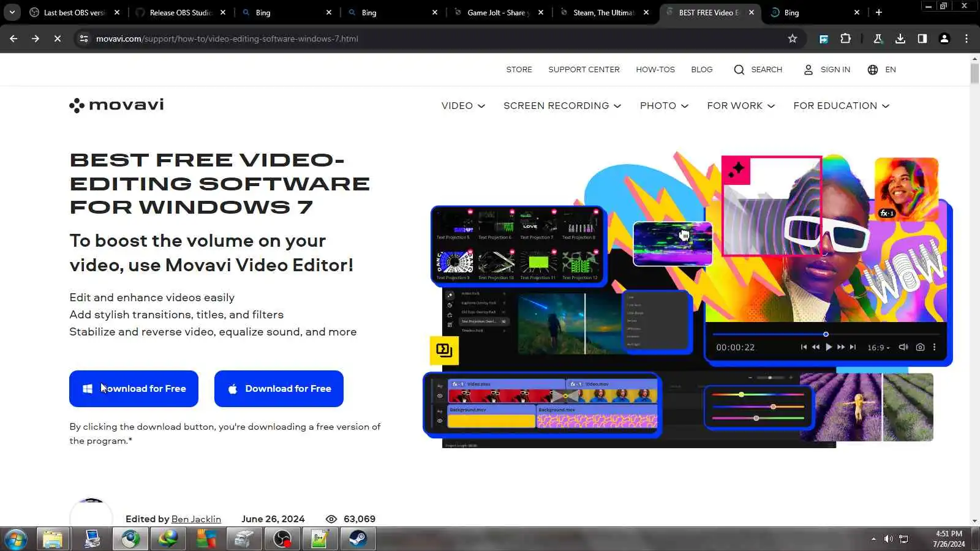Click the Apple Download for Free button
Viewport: 980px width, 551px height.
click(279, 389)
